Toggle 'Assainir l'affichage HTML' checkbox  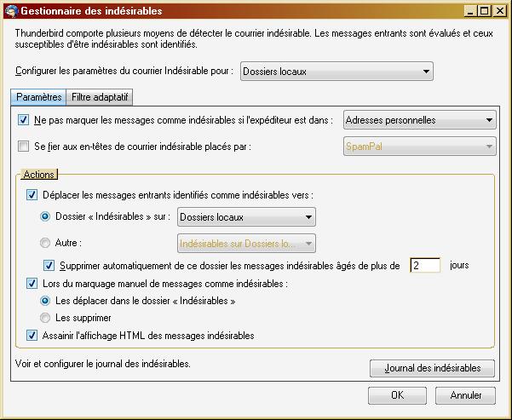tap(32, 336)
